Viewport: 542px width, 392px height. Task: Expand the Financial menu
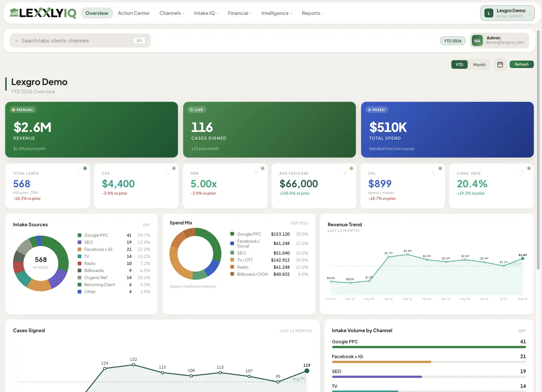[240, 13]
